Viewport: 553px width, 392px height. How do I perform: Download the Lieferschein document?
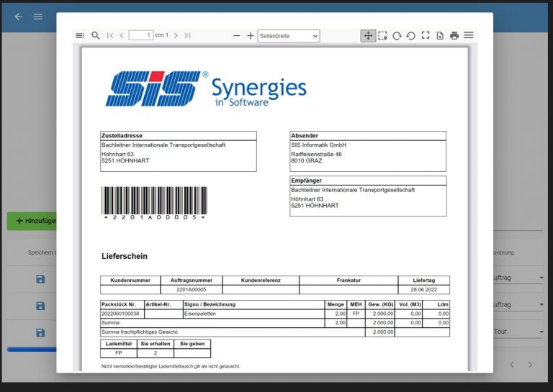point(440,35)
